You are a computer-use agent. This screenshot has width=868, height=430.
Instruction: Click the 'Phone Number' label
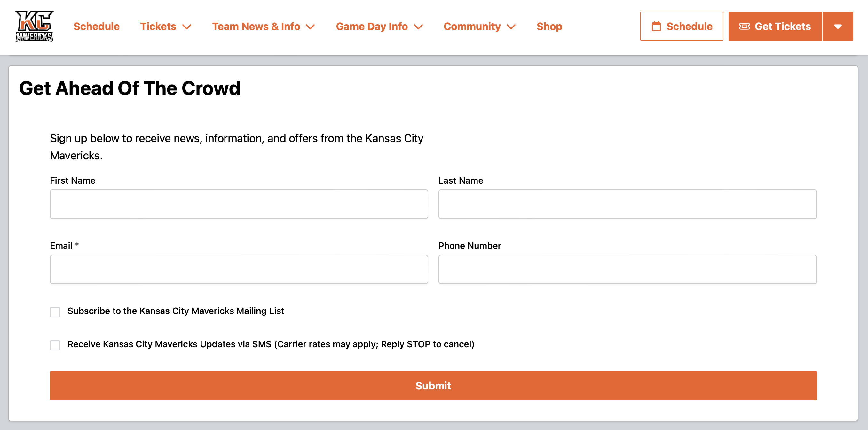[x=470, y=245]
